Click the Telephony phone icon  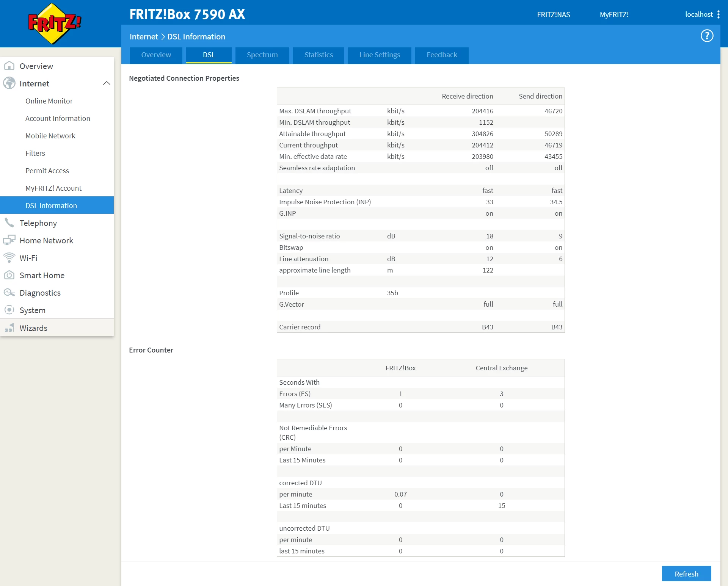9,223
